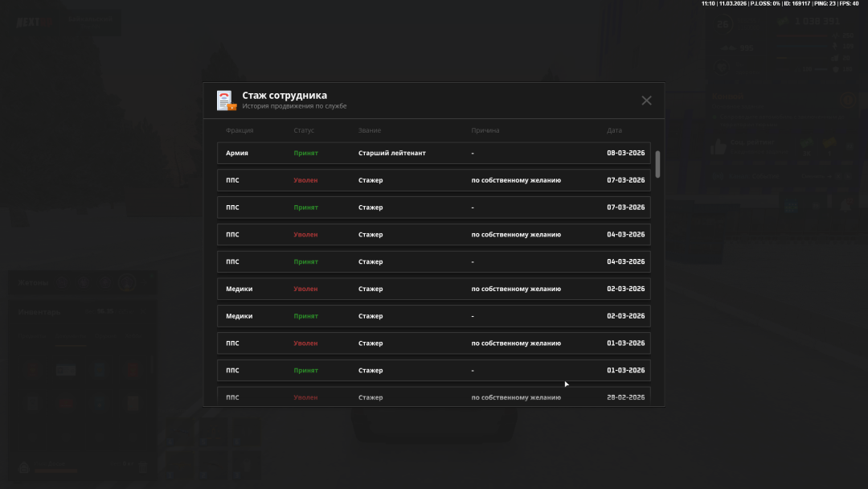Click the inventory weight progress bar
The height and width of the screenshot is (489, 868).
pyautogui.click(x=56, y=471)
